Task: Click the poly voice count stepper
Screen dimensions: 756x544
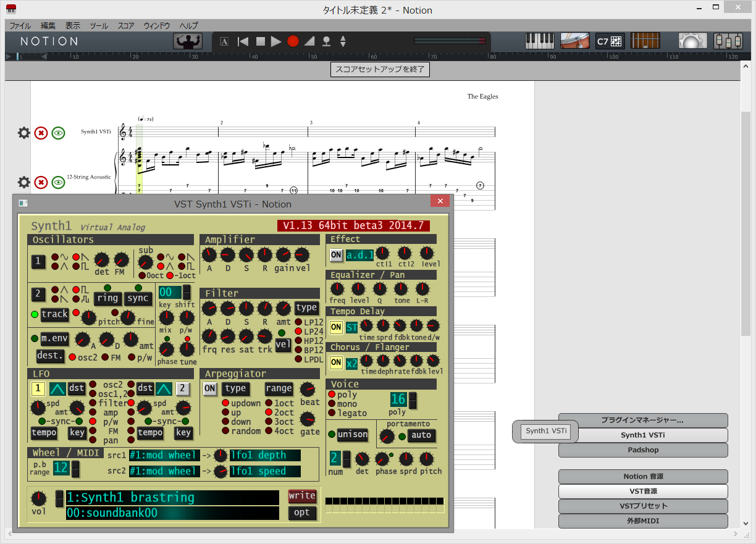Action: pyautogui.click(x=413, y=400)
